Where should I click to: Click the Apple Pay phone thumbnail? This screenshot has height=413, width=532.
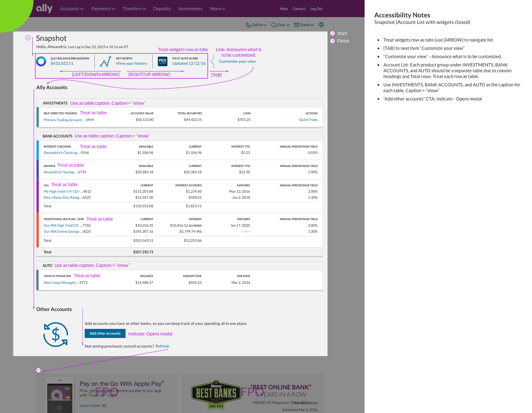click(60, 395)
